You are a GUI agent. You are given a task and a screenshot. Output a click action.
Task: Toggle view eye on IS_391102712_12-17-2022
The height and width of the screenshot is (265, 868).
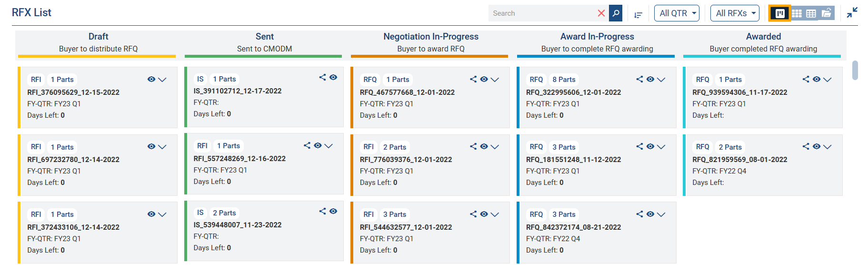(333, 77)
